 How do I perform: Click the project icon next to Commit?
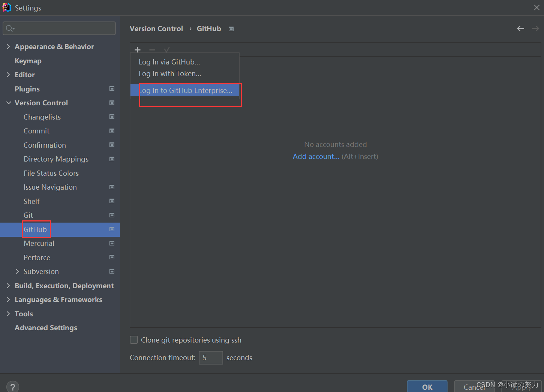(x=112, y=131)
